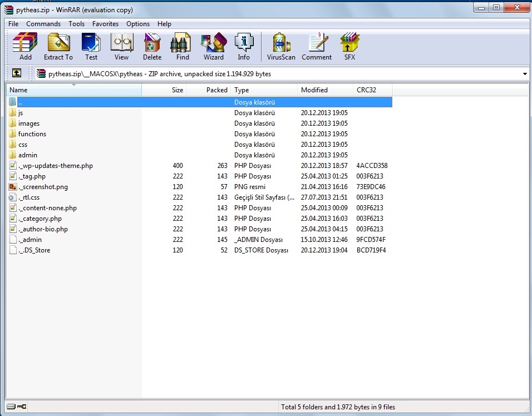Viewport: 532px width, 416px height.
Task: Click the Delete files toolbar icon
Action: [152, 47]
